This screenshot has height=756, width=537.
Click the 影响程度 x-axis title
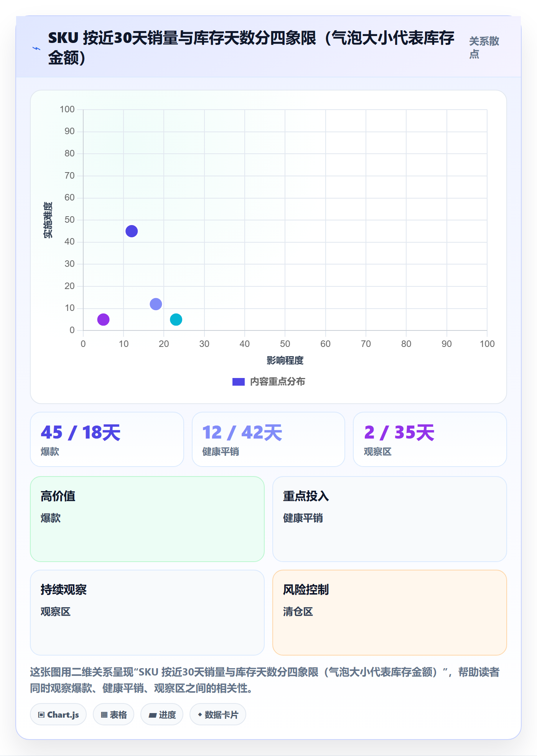pyautogui.click(x=285, y=360)
